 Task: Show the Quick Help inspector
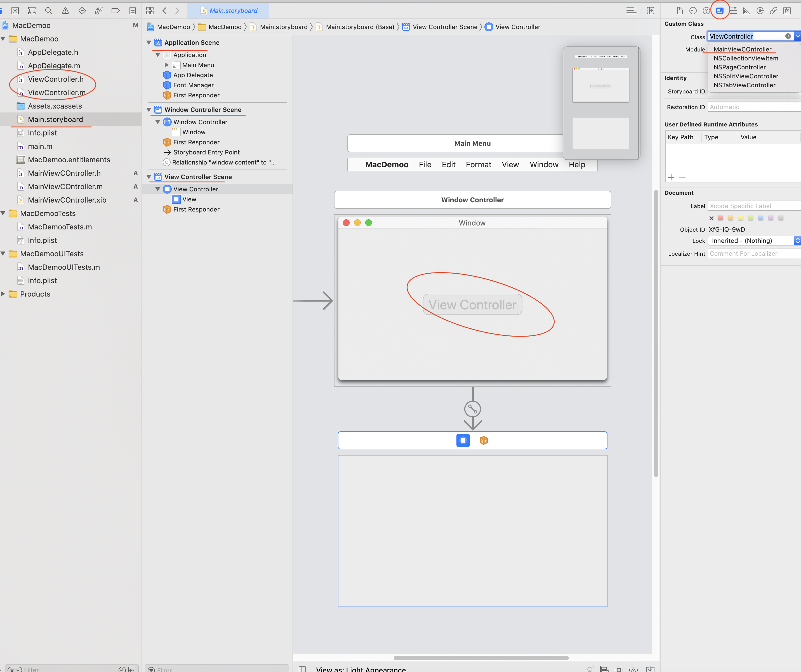[x=706, y=11]
